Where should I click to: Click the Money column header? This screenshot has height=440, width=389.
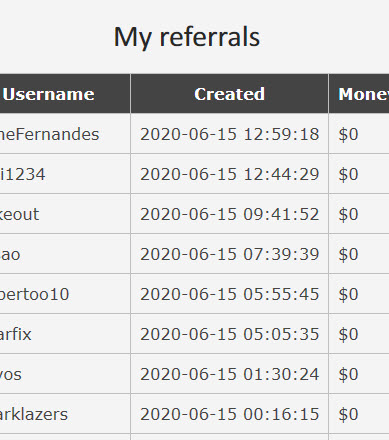click(x=364, y=94)
